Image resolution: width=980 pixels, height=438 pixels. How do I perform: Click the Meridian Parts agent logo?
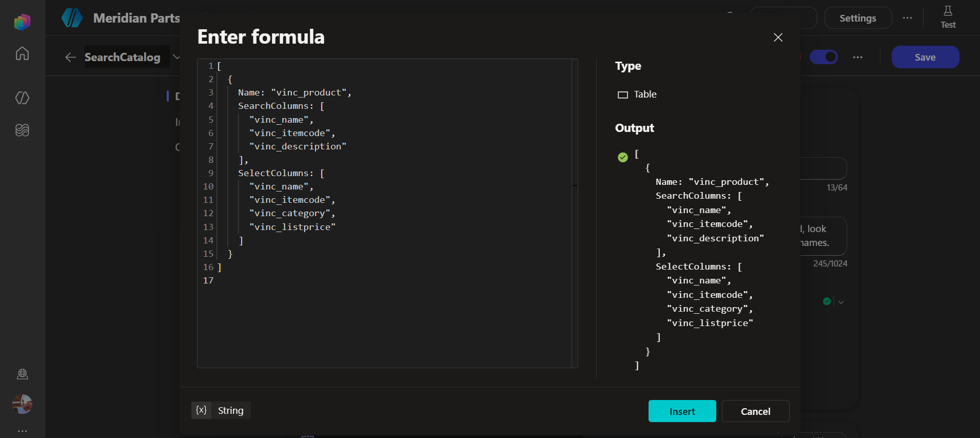coord(72,18)
